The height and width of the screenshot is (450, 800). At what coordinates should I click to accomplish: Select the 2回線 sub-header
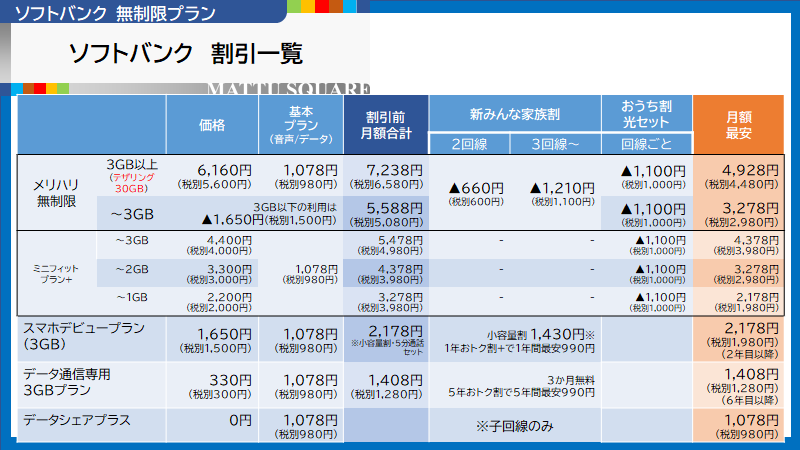[x=469, y=144]
